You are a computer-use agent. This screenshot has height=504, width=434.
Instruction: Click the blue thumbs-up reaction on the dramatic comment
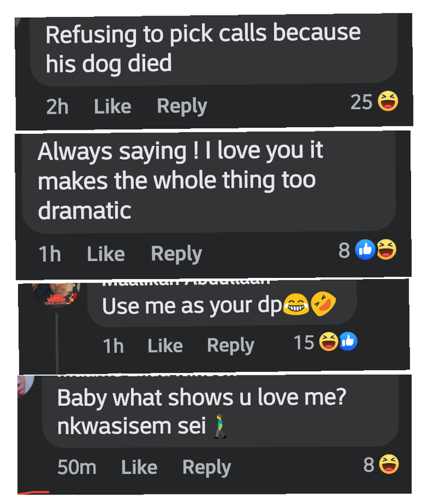tap(365, 250)
